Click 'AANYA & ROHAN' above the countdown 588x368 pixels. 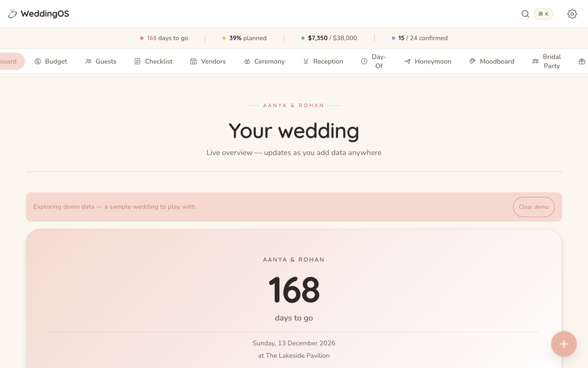click(x=294, y=260)
